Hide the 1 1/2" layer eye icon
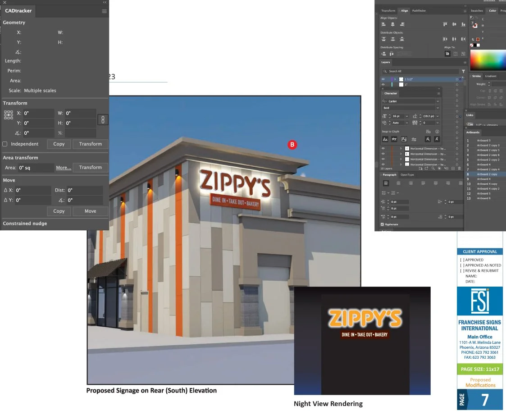The width and height of the screenshot is (506, 420). (x=383, y=79)
